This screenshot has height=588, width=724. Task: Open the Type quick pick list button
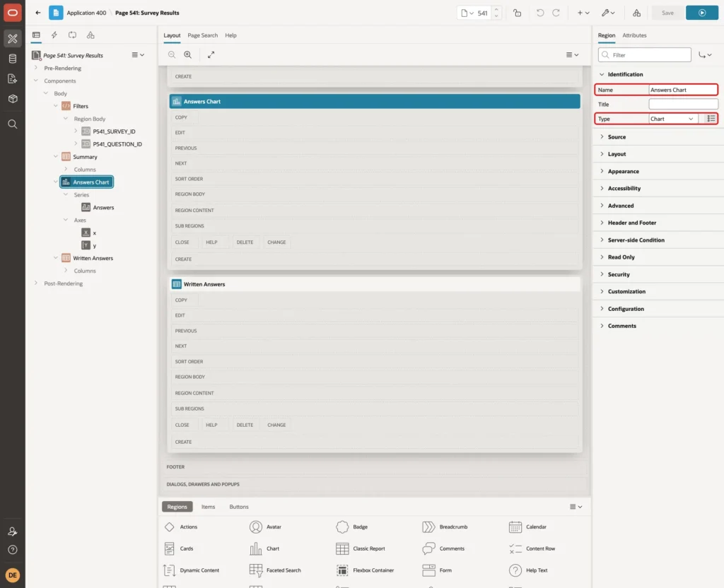tap(711, 119)
